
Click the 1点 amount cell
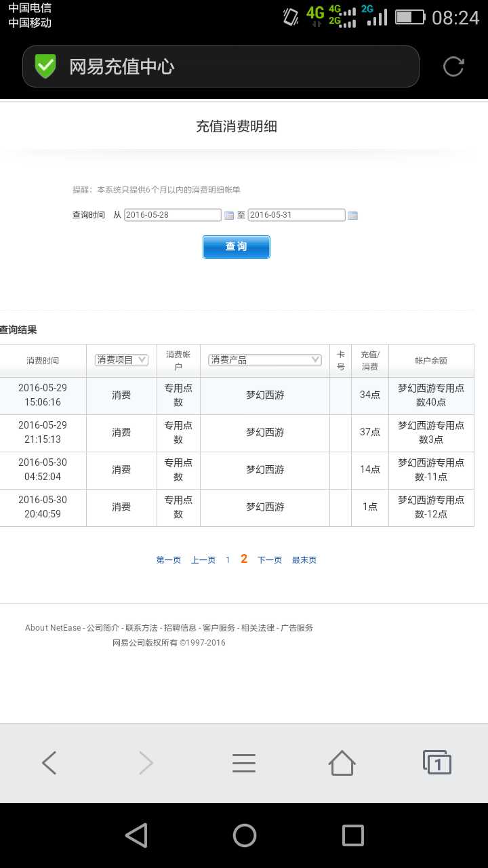pos(370,507)
